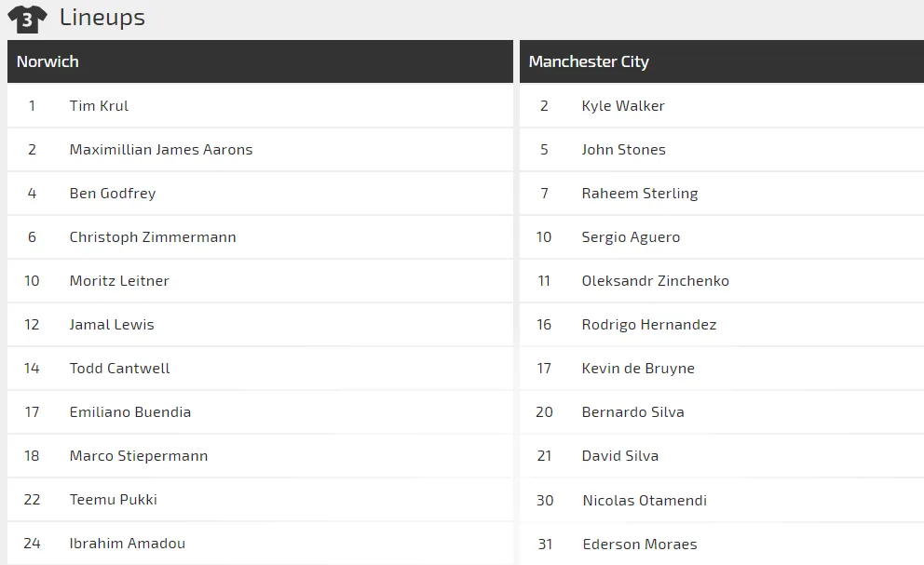Click Tim Krul in the Norwich lineup
This screenshot has width=924, height=565.
[x=99, y=105]
